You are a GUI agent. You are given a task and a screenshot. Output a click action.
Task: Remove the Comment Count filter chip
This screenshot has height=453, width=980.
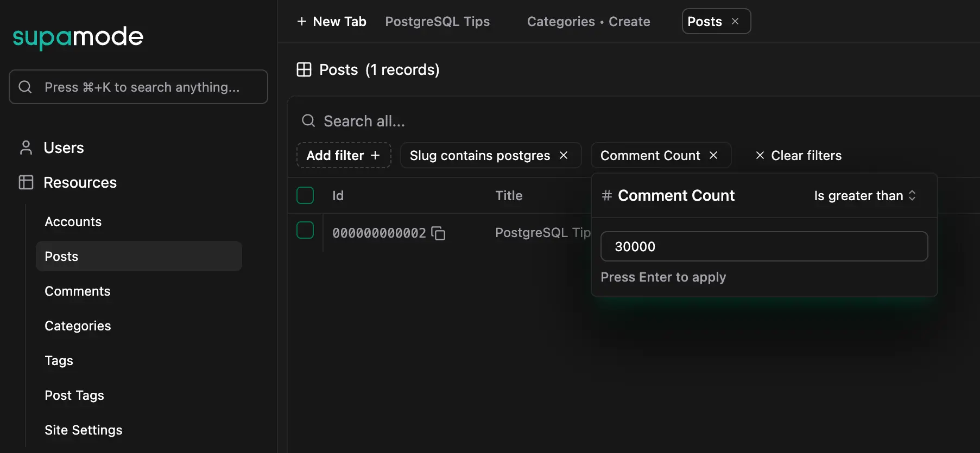(x=713, y=155)
